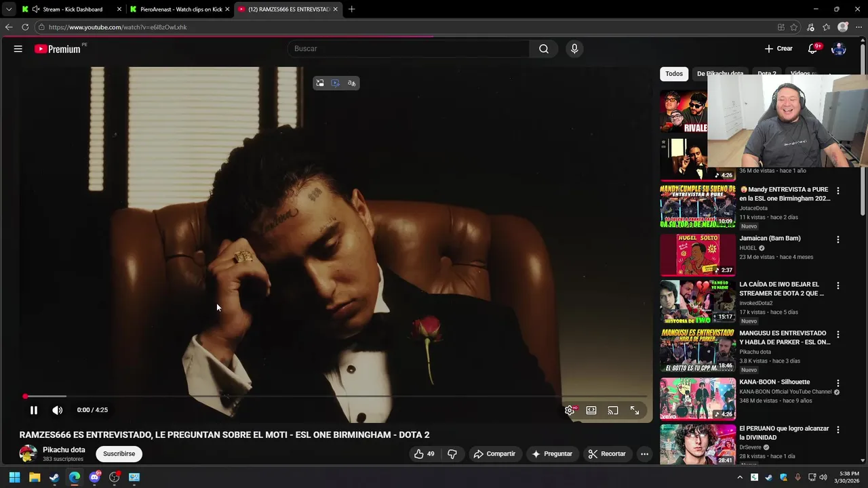
Task: Start voice search with the microphone
Action: tap(574, 49)
